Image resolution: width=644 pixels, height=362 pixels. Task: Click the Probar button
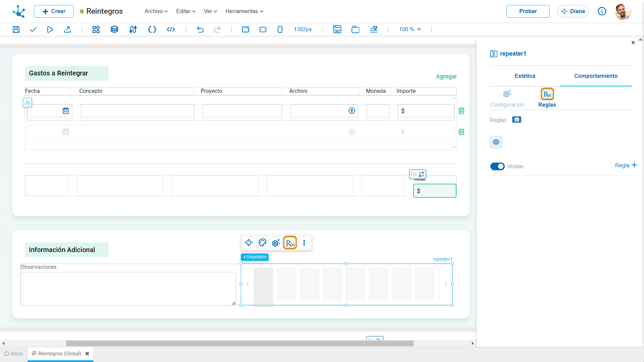click(528, 11)
